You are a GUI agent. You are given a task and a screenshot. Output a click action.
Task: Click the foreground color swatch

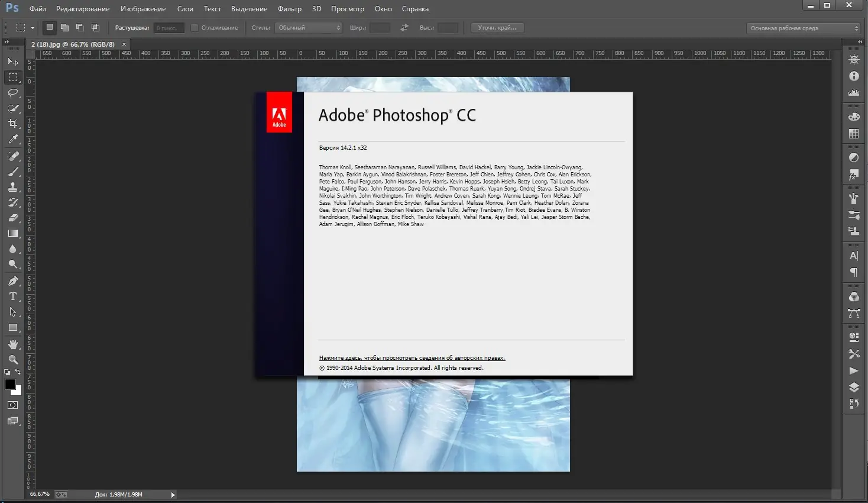[x=9, y=384]
